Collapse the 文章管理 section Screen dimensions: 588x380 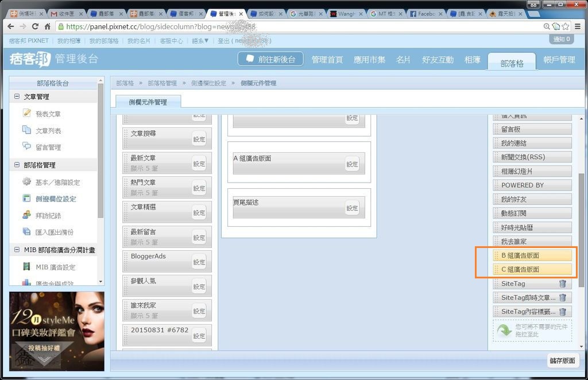pos(17,96)
